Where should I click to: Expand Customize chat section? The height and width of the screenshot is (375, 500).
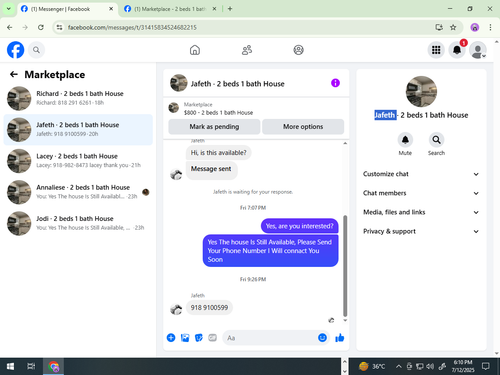coord(421,174)
